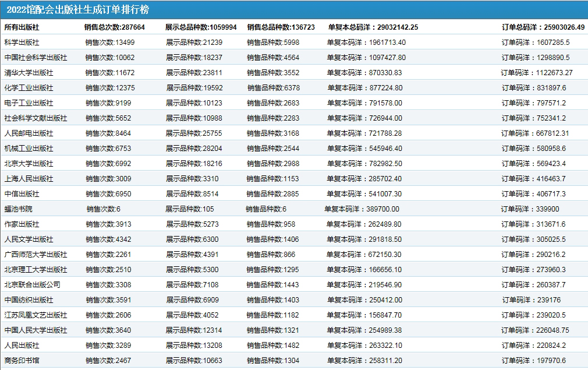The height and width of the screenshot is (370, 588).
Task: Select the 电子工业出版社 publisher name
Action: [29, 103]
